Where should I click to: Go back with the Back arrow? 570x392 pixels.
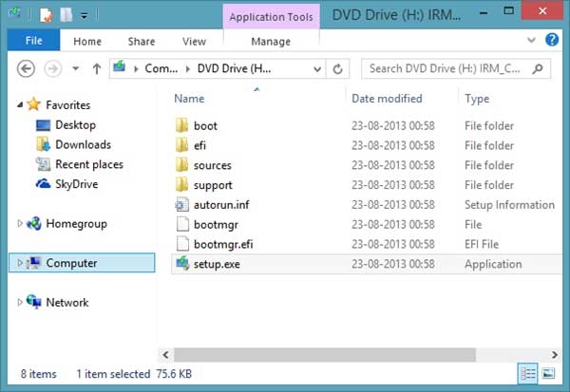[x=26, y=68]
